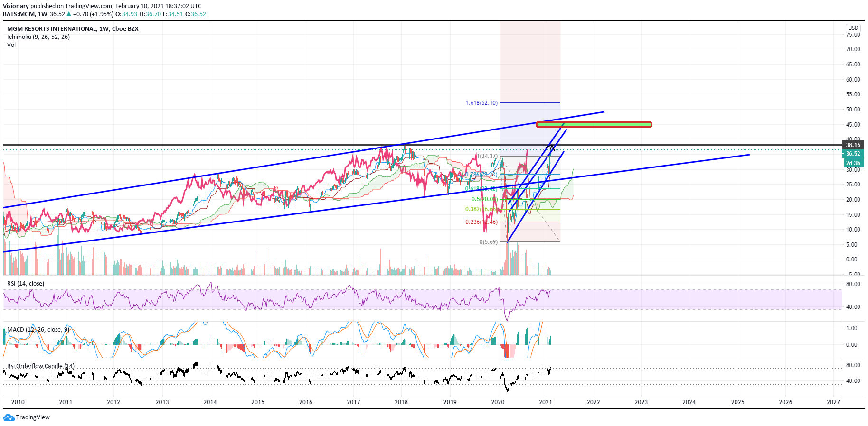Click the 2d 3h countdown label
The image size is (868, 426).
point(853,163)
